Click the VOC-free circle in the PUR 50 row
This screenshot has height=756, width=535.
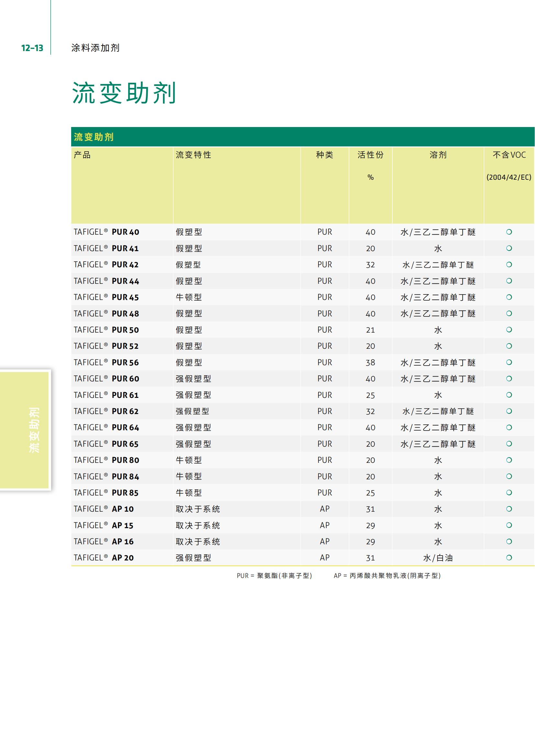coord(509,330)
